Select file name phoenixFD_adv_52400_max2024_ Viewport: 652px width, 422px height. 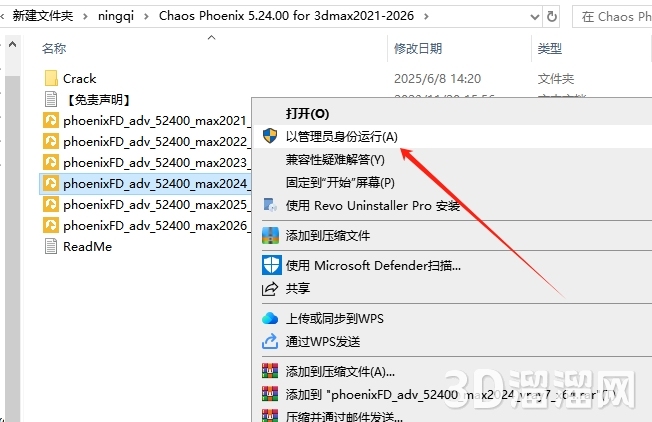(x=157, y=183)
